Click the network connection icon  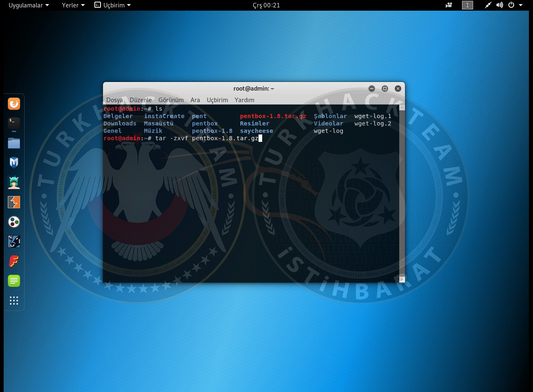tap(488, 5)
